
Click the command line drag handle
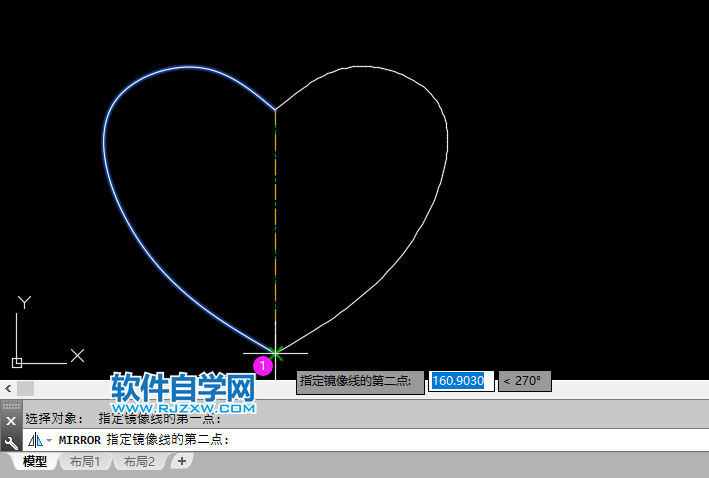click(11, 406)
